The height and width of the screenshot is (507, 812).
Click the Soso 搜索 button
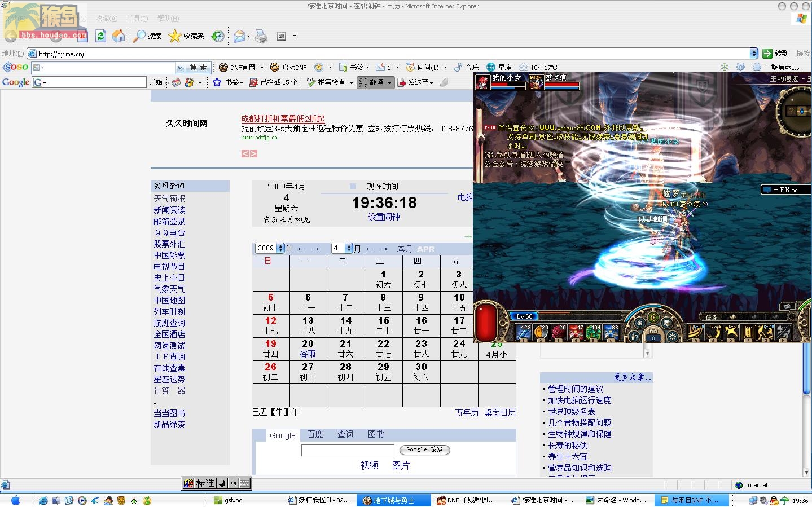coord(198,68)
